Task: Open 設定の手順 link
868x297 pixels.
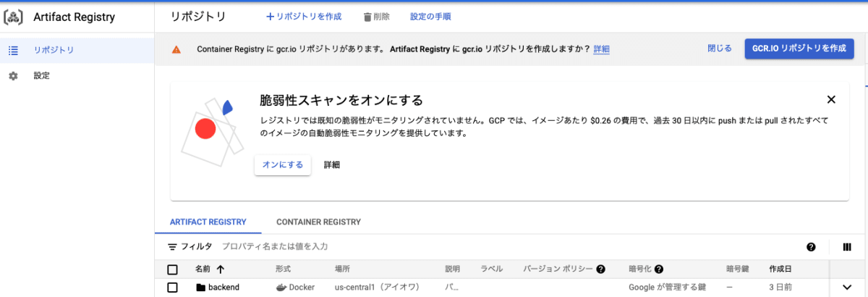Action: (430, 17)
